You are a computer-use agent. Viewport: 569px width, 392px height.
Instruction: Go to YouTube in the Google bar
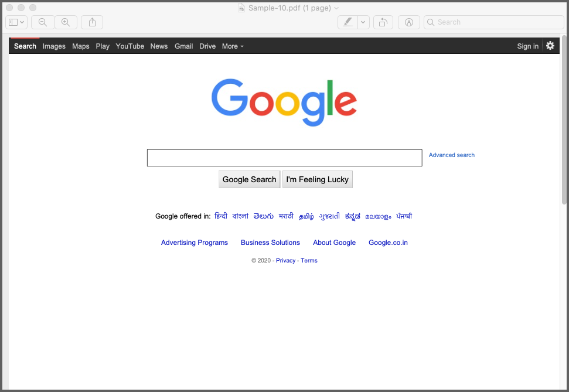tap(130, 46)
